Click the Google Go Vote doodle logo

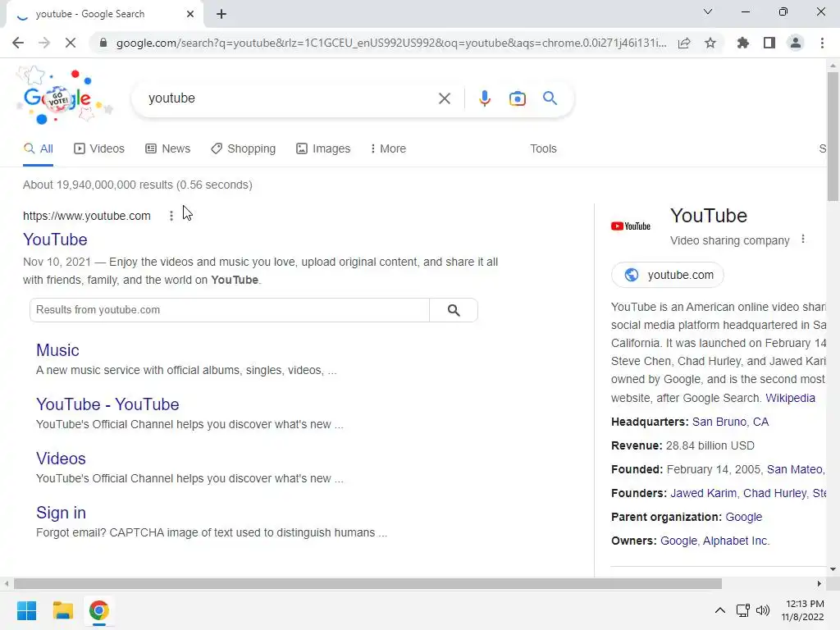63,97
